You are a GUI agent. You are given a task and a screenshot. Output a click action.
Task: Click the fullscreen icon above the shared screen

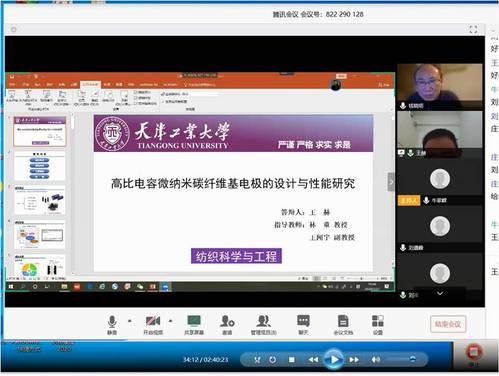point(473,29)
